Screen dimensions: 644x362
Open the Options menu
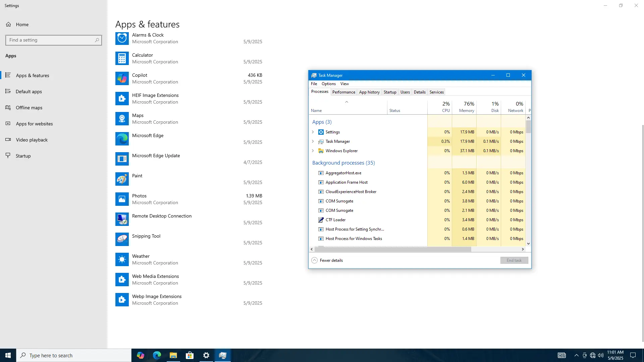point(328,84)
